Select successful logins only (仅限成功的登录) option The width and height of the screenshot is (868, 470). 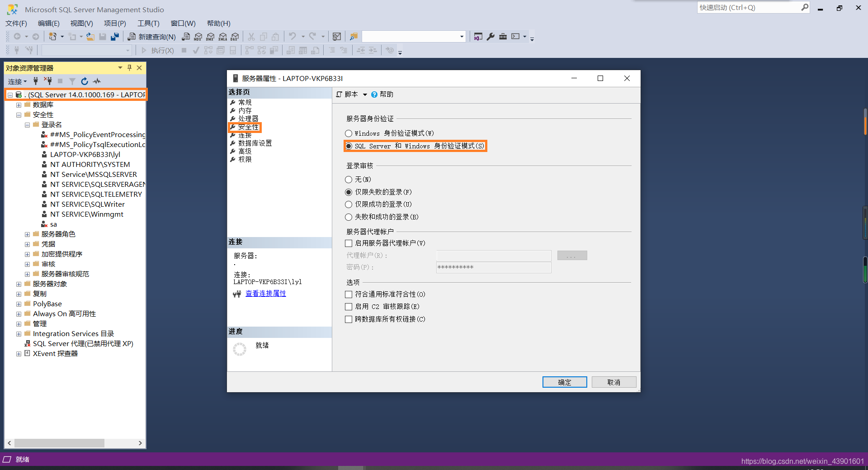(x=349, y=204)
